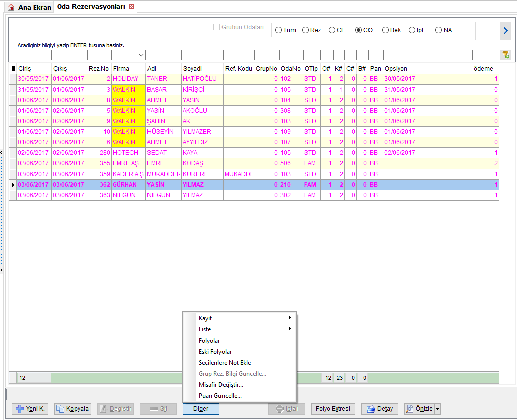Sort by the Rez.No column header

click(99, 68)
